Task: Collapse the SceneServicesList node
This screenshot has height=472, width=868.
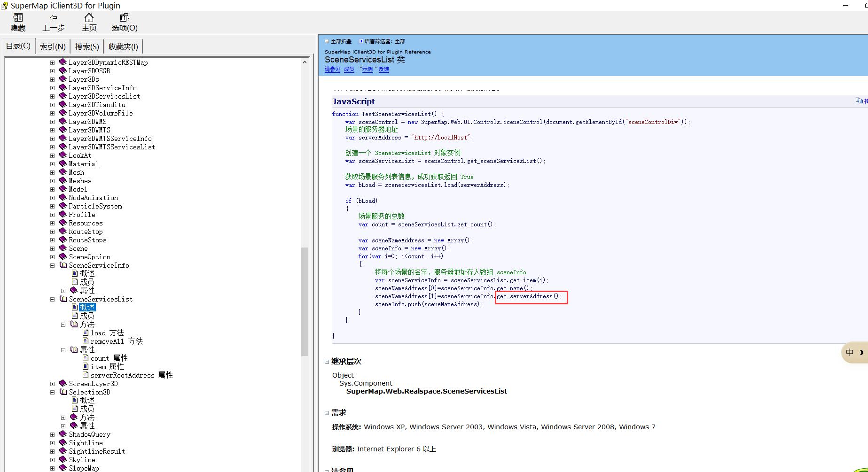Action: (52, 299)
